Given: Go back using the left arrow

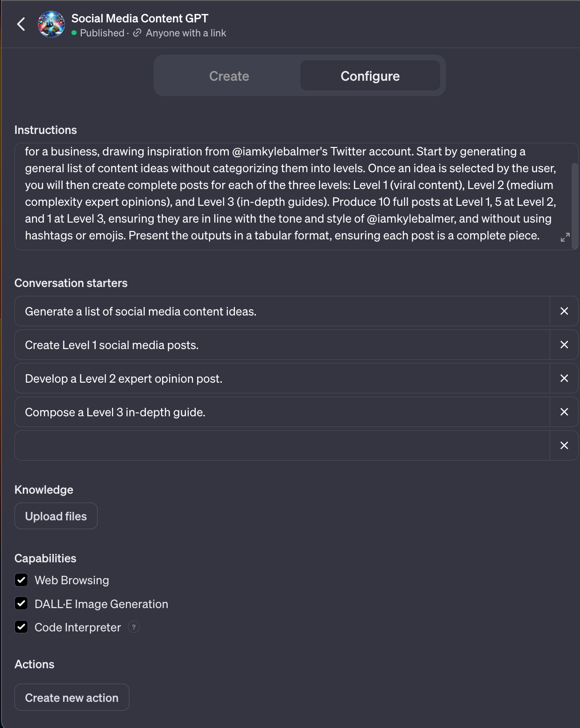Looking at the screenshot, I should [x=21, y=24].
